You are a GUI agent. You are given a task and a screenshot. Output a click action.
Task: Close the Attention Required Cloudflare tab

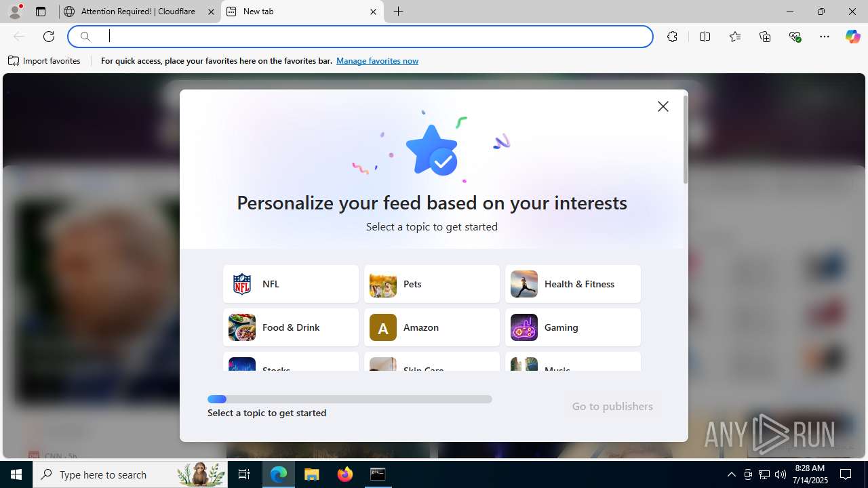(x=211, y=12)
